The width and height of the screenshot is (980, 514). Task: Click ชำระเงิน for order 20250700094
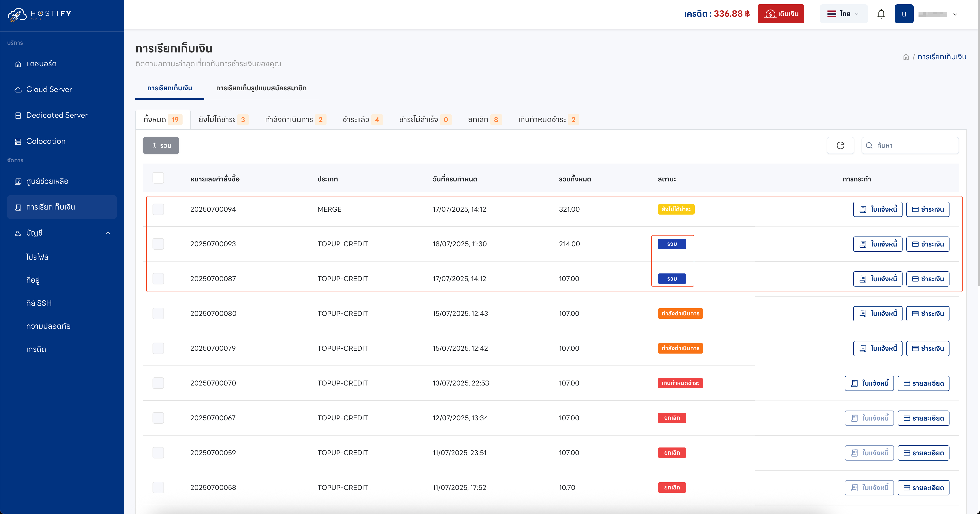click(x=928, y=209)
